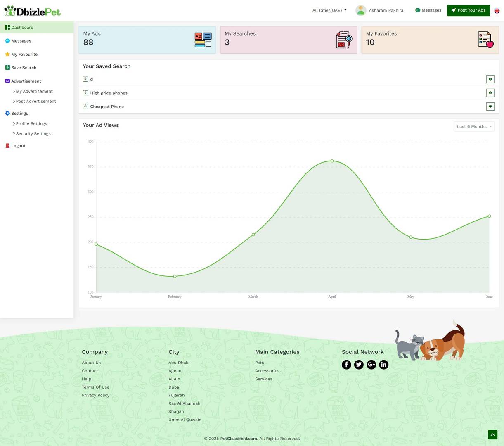Open the Dashboard from the sidebar

click(x=22, y=27)
